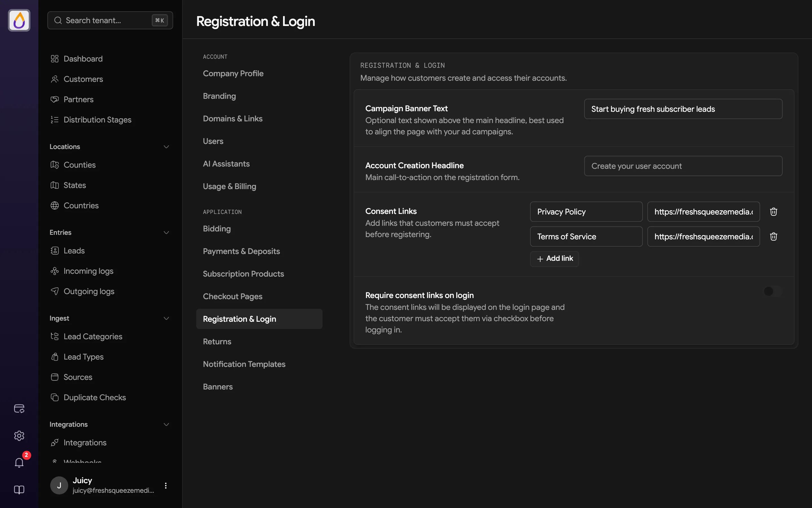Image resolution: width=812 pixels, height=508 pixels.
Task: Select Payments & Deposits settings
Action: 259,251
